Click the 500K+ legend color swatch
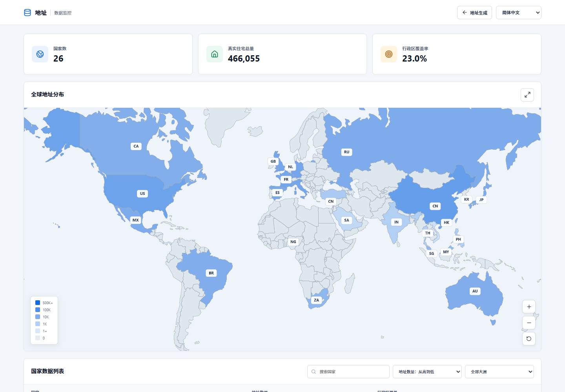Screen dimensions: 565x392 (x=38, y=303)
